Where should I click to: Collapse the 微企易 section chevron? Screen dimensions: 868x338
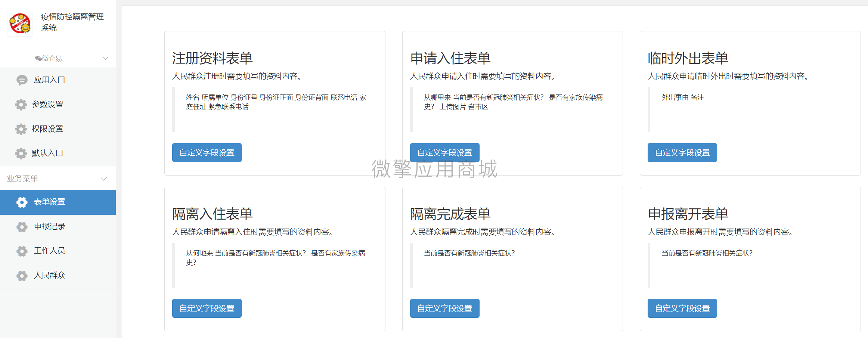tap(105, 58)
